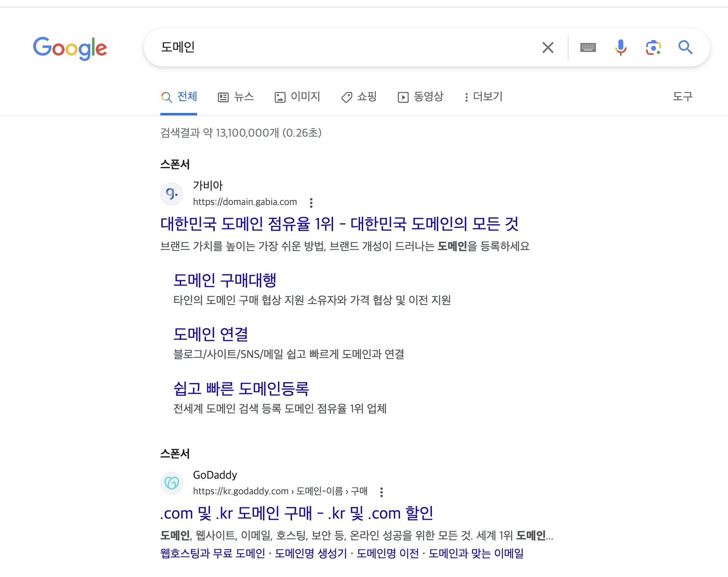This screenshot has width=728, height=577.
Task: Open three-dot menu next to kr.godaddy.com
Action: [x=382, y=492]
